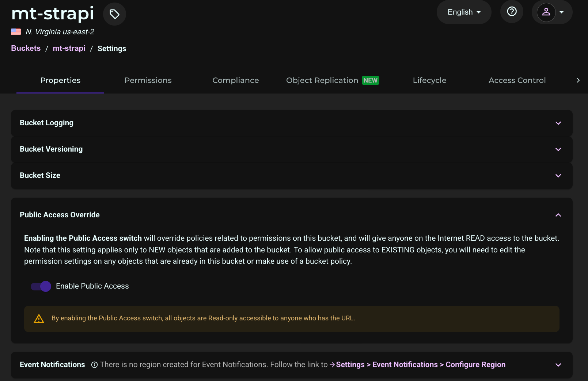The image size is (588, 381).
Task: Open the mt-strapi breadcrumb link
Action: (69, 48)
